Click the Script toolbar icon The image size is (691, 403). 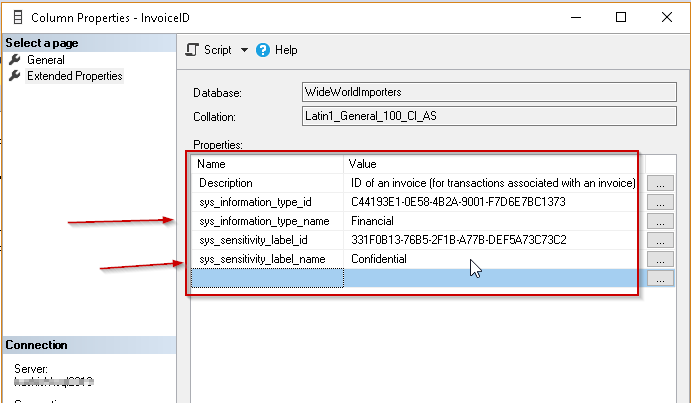[192, 50]
